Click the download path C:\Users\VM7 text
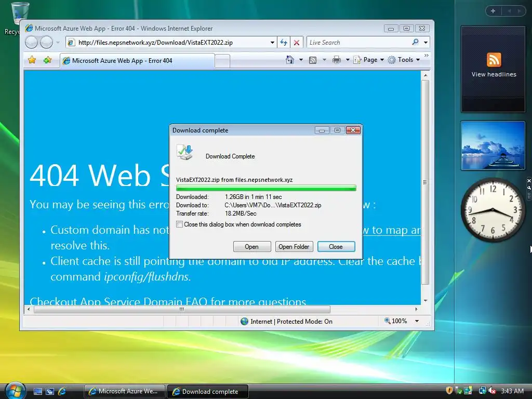This screenshot has height=399, width=532. [273, 205]
